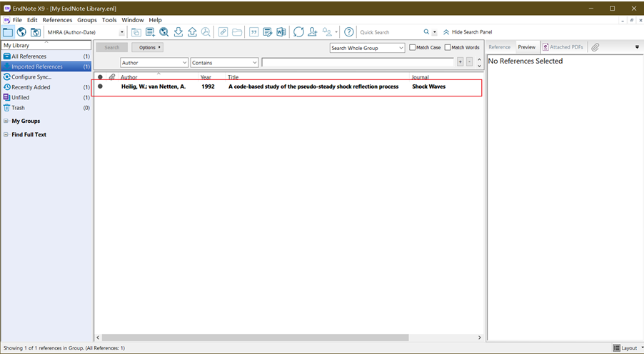This screenshot has width=644, height=356.
Task: Sort by Year column header
Action: [206, 77]
